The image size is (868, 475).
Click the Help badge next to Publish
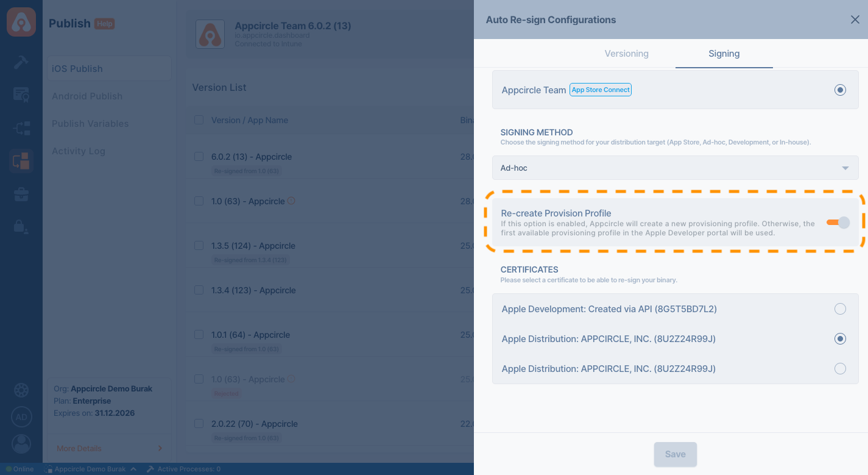point(104,24)
